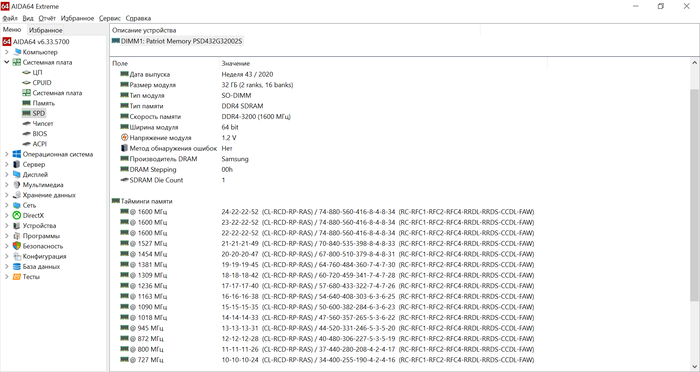Screen dimensions: 700x372
Task: Expand the Хранение данных node
Action: pyautogui.click(x=6, y=195)
